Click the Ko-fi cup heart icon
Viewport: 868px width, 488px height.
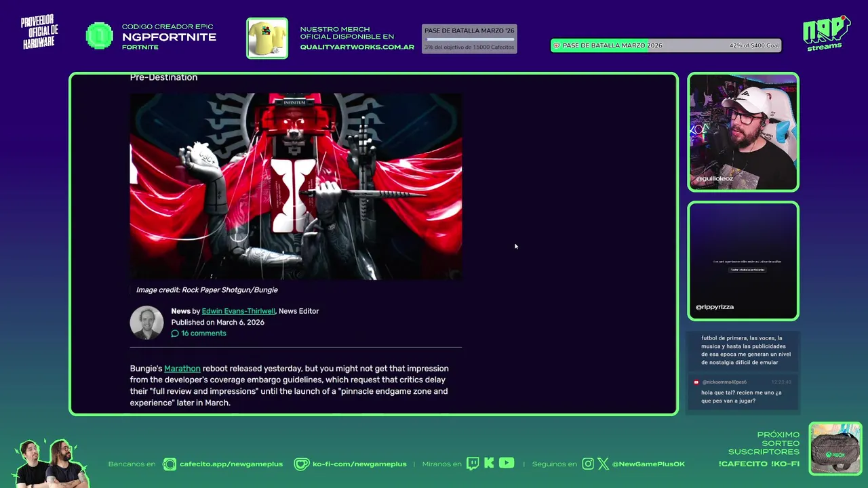tap(301, 464)
